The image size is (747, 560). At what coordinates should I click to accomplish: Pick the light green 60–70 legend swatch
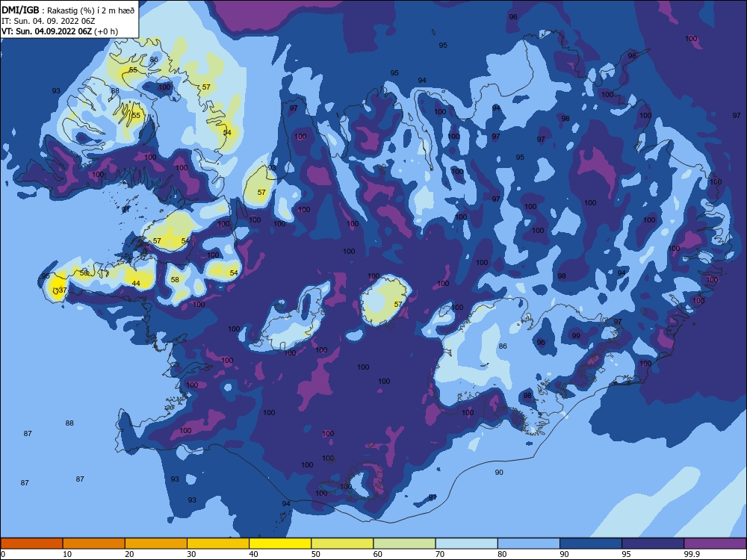click(x=404, y=544)
